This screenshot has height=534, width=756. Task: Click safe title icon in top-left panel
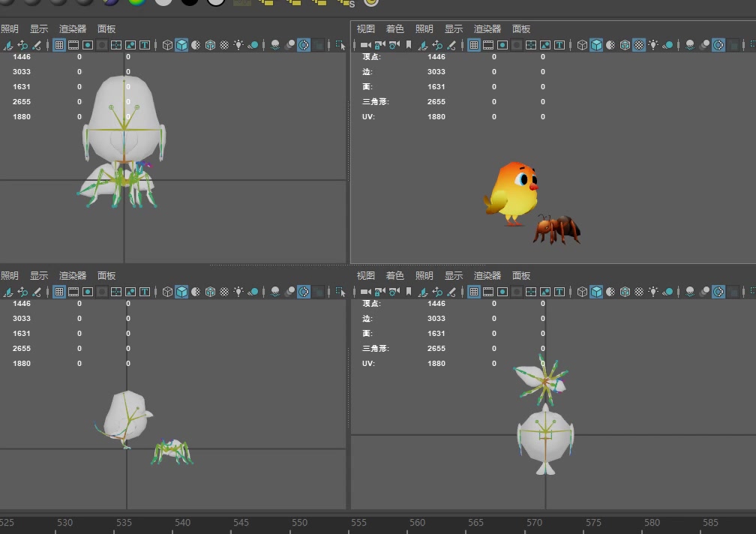(145, 45)
